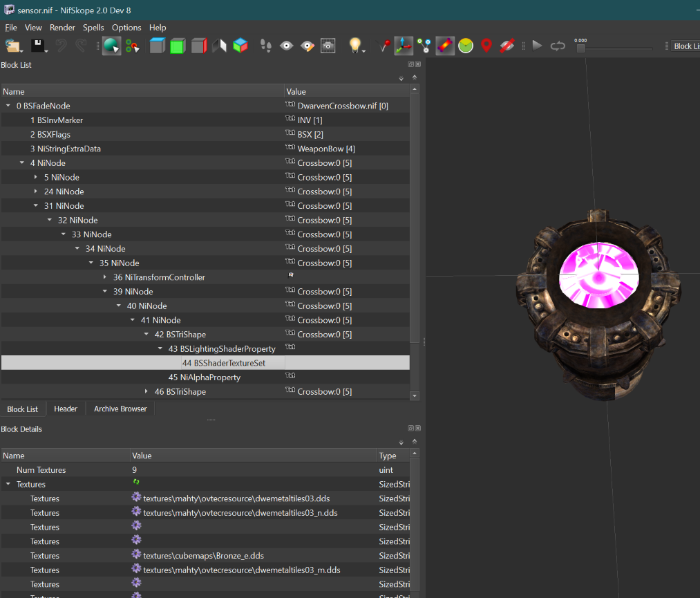Click the dwemetaltiles03_n.dds texture value

pyautogui.click(x=240, y=513)
